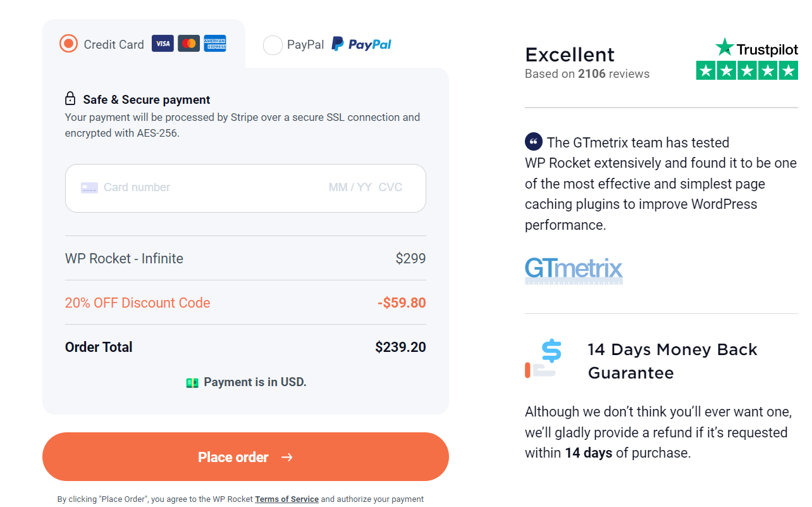This screenshot has width=812, height=507.
Task: Click the secure payment lock icon
Action: pos(70,98)
